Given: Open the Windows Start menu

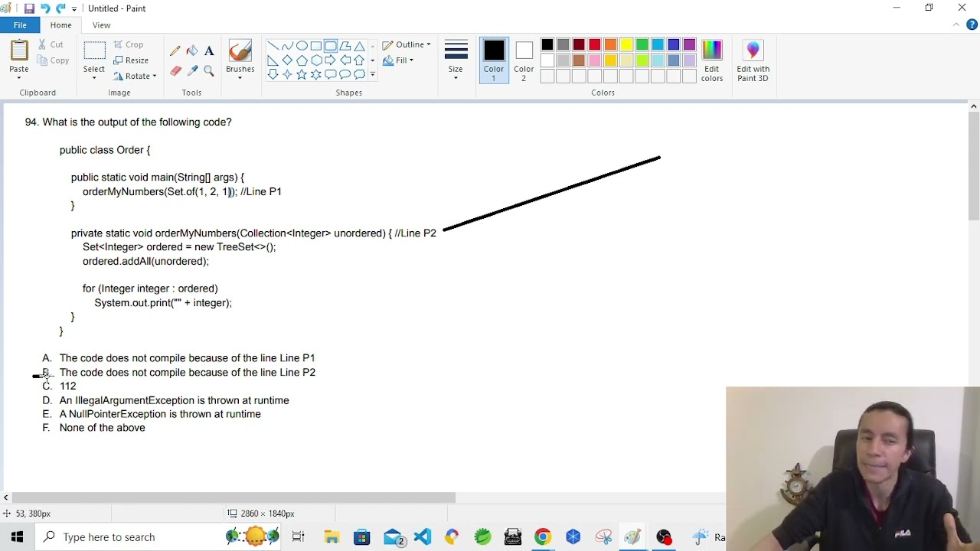Looking at the screenshot, I should pyautogui.click(x=17, y=537).
